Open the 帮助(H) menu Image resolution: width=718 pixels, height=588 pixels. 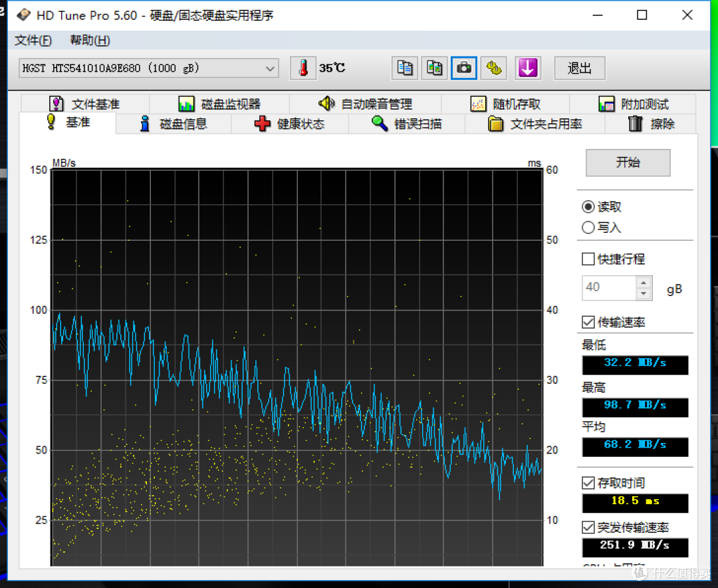[x=90, y=41]
